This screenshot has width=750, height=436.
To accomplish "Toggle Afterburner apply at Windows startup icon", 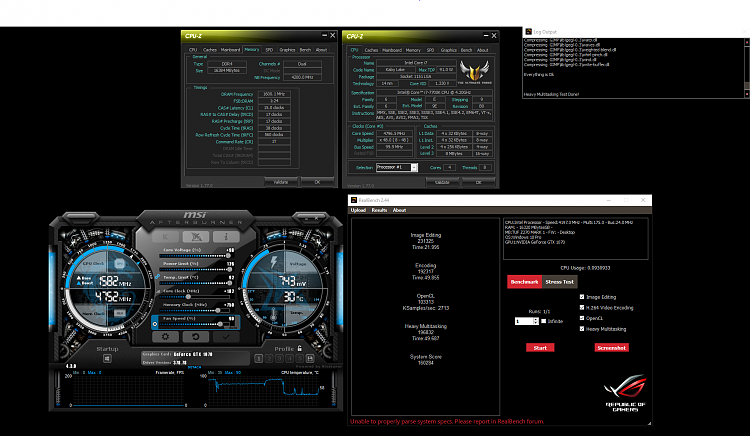I will [107, 359].
